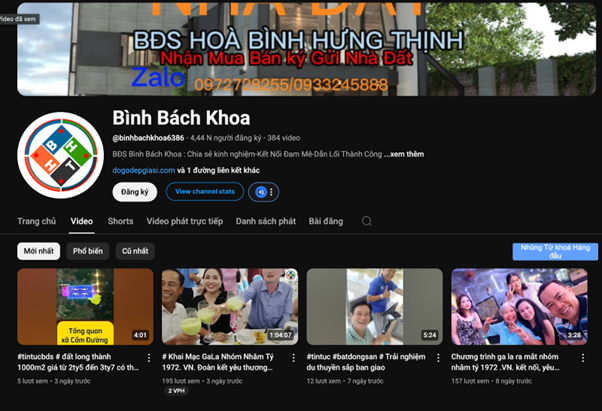Click 'và 1 đường liên kết khác'
Viewport: 602px width, 411px height.
218,170
